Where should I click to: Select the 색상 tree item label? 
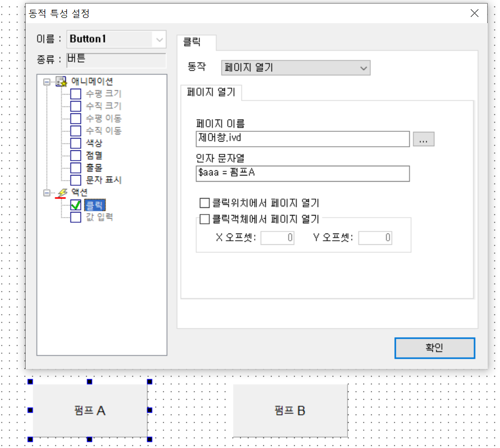click(94, 143)
